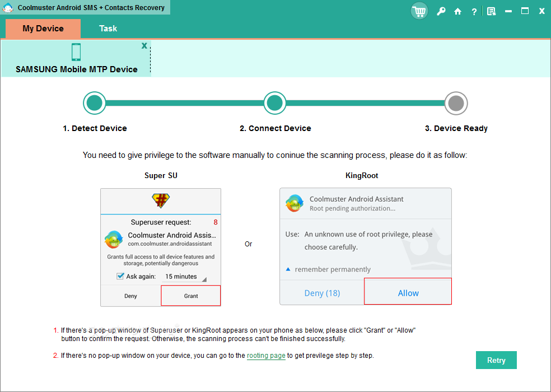The width and height of the screenshot is (551, 392).
Task: Select the SAMSUNG phone device icon
Action: [x=76, y=52]
